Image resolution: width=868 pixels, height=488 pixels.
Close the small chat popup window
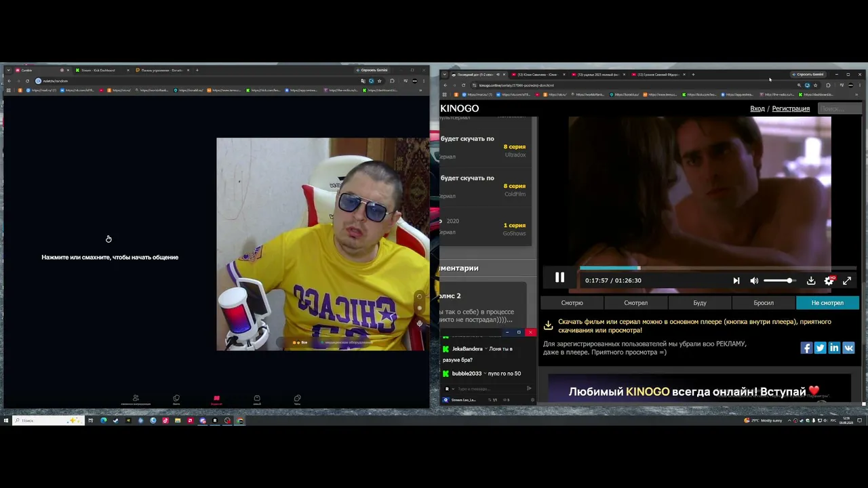530,332
